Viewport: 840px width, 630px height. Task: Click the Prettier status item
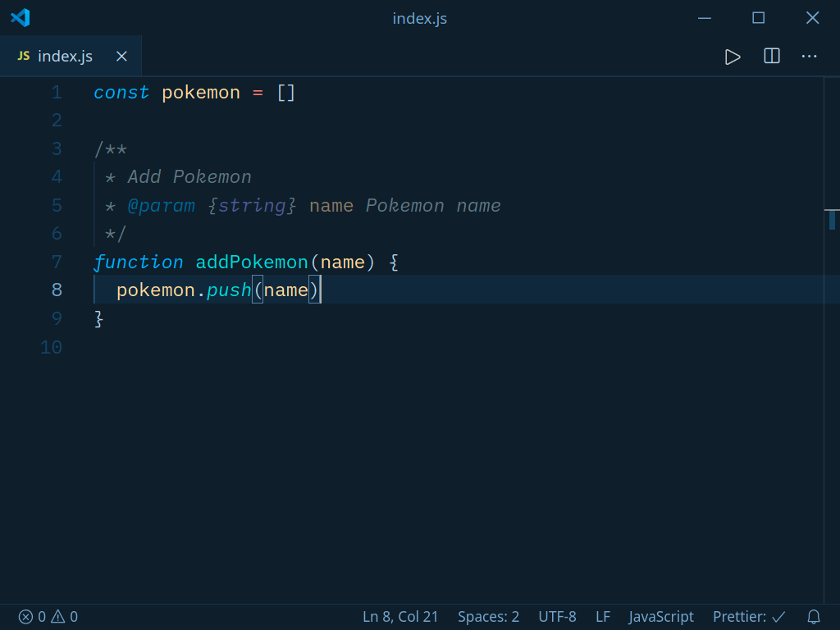[749, 617]
